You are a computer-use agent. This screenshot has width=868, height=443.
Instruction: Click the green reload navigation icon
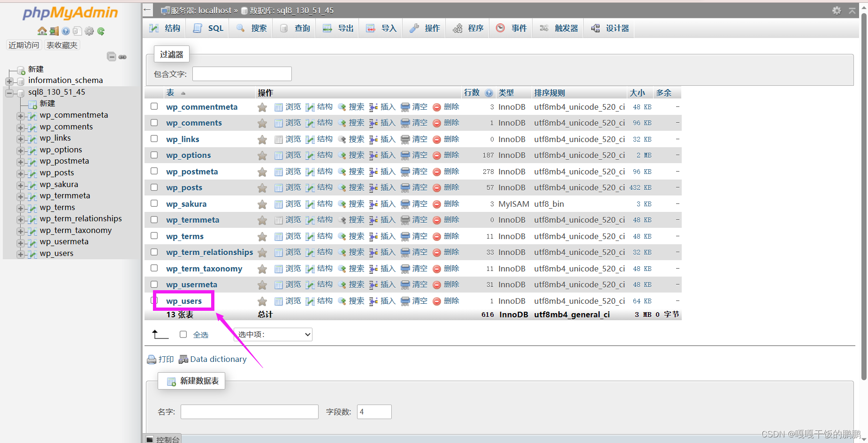pyautogui.click(x=101, y=31)
